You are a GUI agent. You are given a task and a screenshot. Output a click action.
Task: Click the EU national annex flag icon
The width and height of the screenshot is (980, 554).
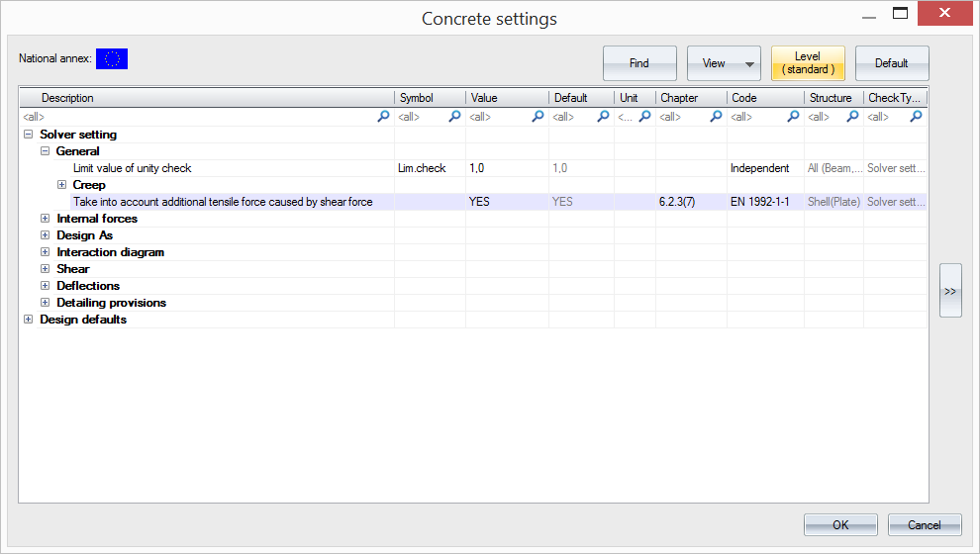click(x=112, y=59)
